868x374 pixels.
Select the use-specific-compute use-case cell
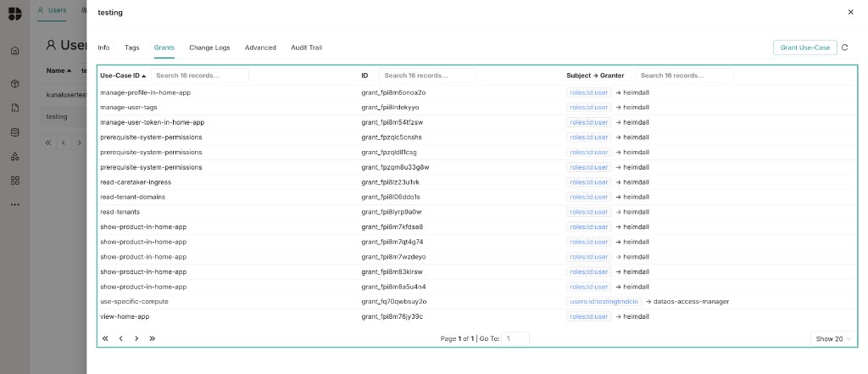(x=134, y=302)
